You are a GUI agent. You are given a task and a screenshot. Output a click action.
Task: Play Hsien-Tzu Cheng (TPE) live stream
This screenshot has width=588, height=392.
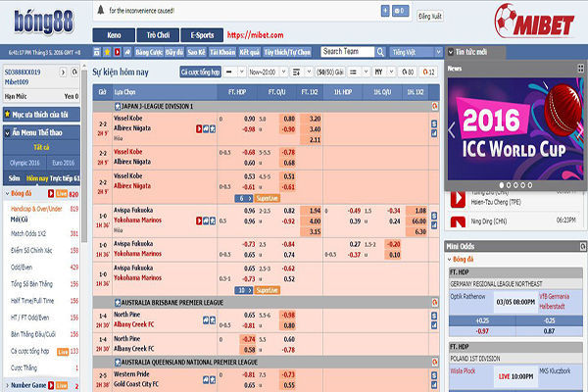coord(458,199)
